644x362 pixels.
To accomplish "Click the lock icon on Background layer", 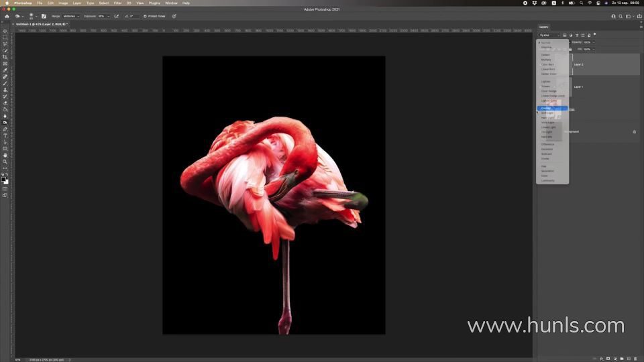I will [634, 131].
